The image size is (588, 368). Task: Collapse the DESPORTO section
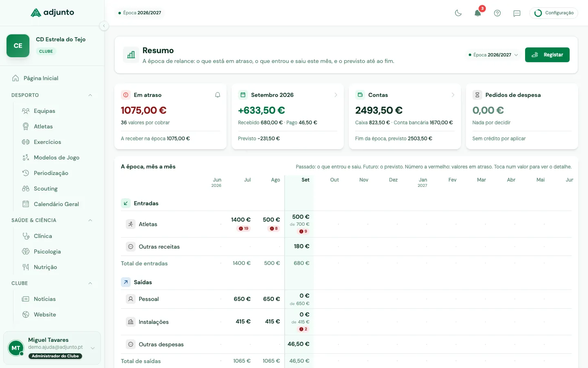pos(90,95)
